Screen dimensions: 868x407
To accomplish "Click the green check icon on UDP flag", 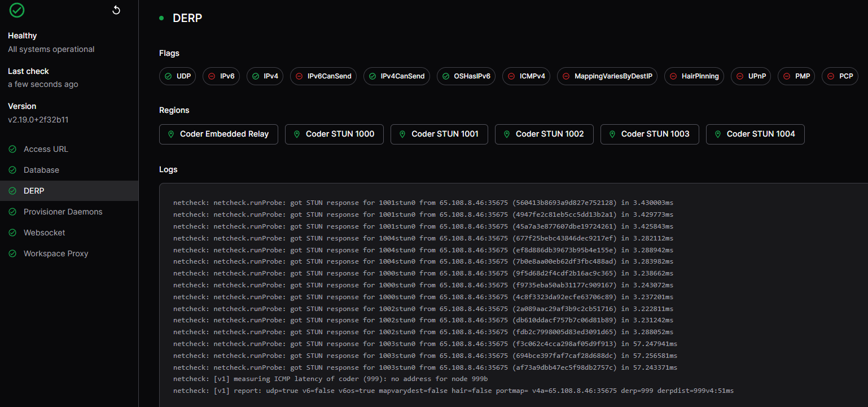I will [168, 76].
